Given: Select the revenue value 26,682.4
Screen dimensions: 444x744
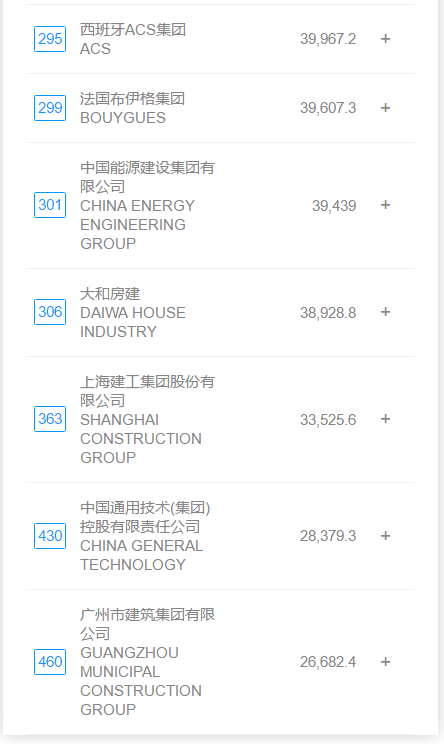Looking at the screenshot, I should (x=328, y=662).
